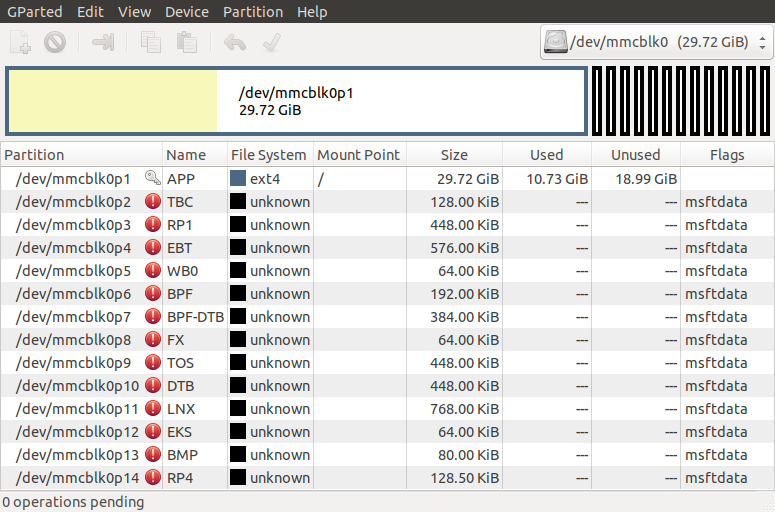Select the /dev/mmcblk0p10 partition row
775x512 pixels.
tap(387, 385)
